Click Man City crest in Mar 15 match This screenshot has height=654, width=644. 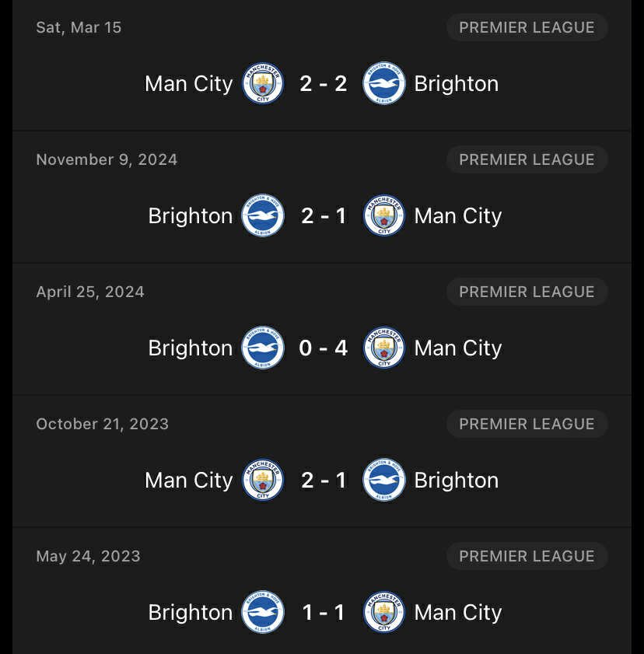point(263,84)
